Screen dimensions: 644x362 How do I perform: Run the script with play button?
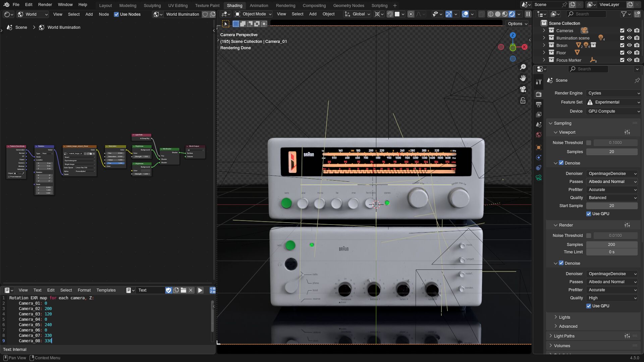[200, 290]
